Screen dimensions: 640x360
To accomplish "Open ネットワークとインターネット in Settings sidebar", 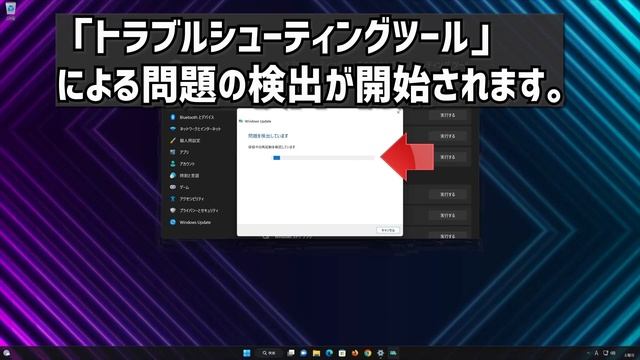I will click(196, 129).
